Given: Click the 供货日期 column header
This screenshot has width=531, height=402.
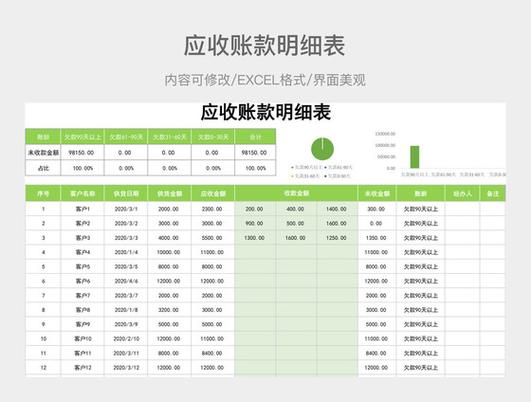Looking at the screenshot, I should click(126, 194).
